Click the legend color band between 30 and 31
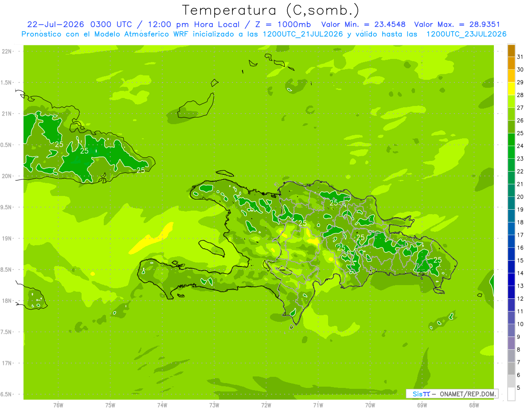 tap(511, 63)
